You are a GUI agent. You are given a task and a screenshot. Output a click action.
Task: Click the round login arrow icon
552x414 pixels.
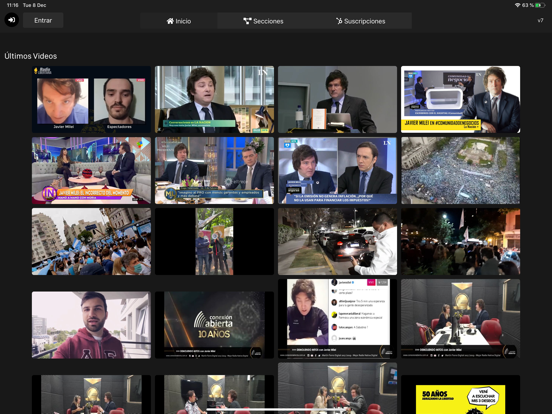click(x=12, y=20)
